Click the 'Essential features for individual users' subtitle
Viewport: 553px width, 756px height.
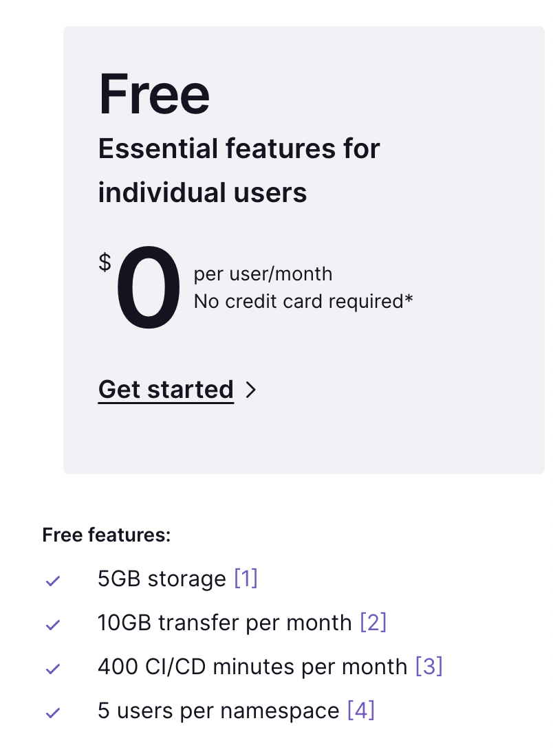(x=239, y=170)
